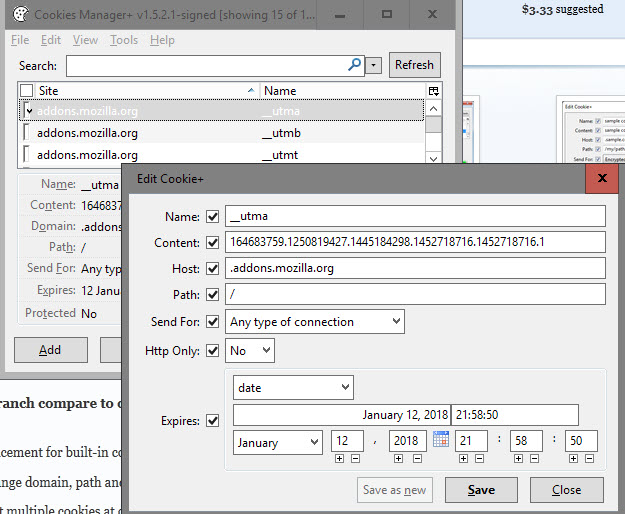Open the column picker icon in cookie list
Image resolution: width=625 pixels, height=514 pixels.
point(434,91)
